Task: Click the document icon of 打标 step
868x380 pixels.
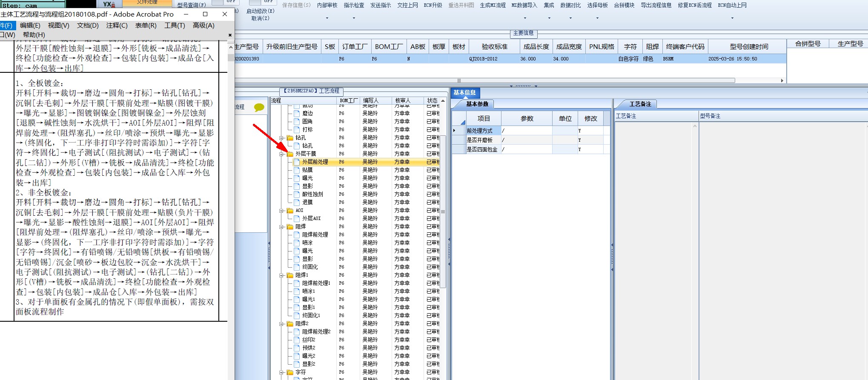Action: point(297,129)
